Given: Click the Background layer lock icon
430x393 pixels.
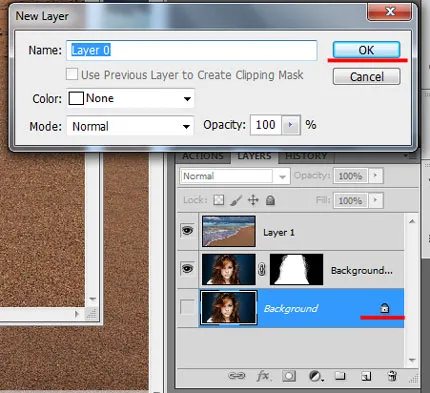Looking at the screenshot, I should click(x=384, y=308).
